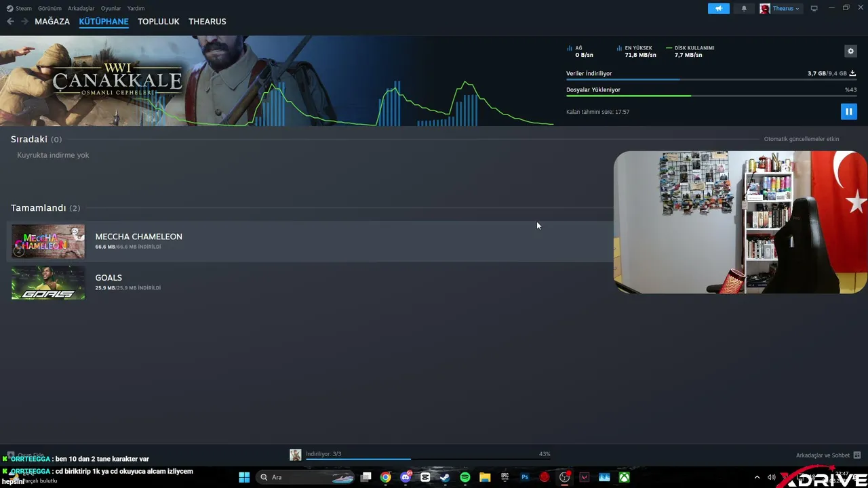
Task: Open File Explorer from the taskbar
Action: (x=485, y=477)
